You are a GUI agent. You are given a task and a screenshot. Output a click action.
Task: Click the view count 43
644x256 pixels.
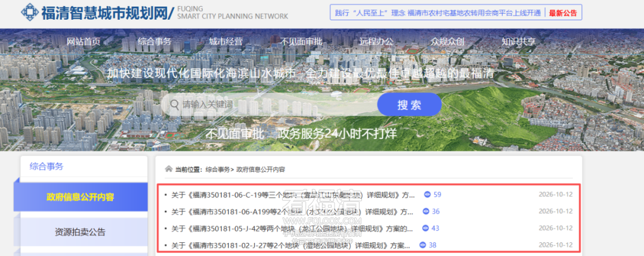pos(435,228)
